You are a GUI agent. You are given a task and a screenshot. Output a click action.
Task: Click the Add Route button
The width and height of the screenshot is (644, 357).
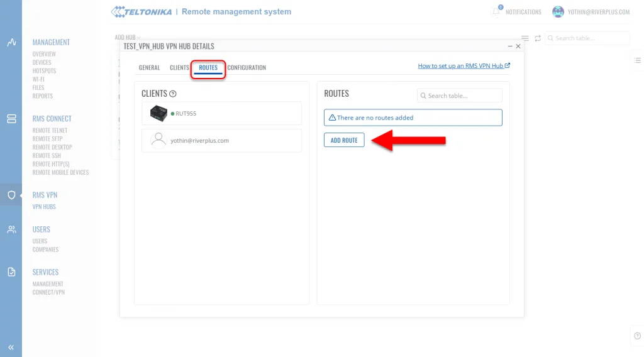click(x=344, y=140)
